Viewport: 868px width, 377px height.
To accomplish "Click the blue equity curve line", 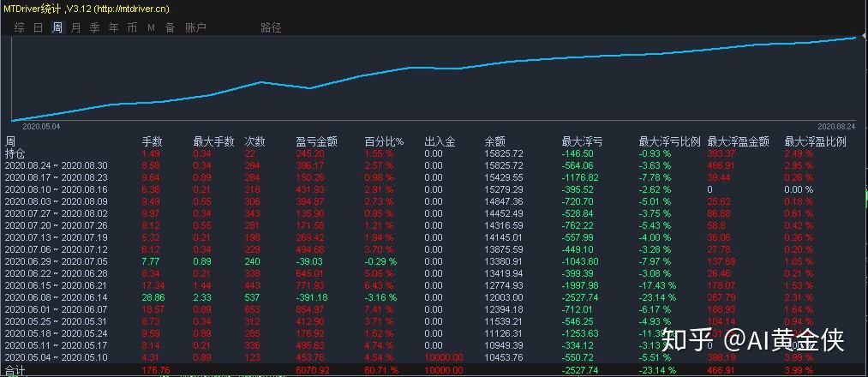I will point(434,68).
